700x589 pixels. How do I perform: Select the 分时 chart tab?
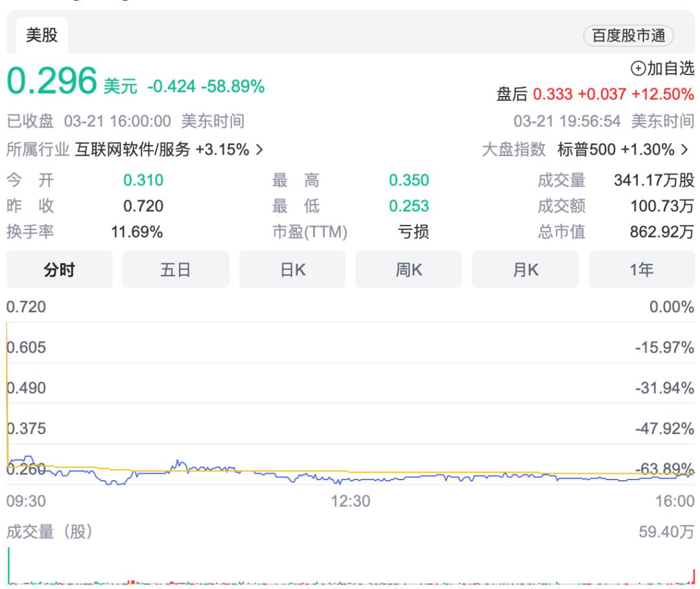[60, 270]
